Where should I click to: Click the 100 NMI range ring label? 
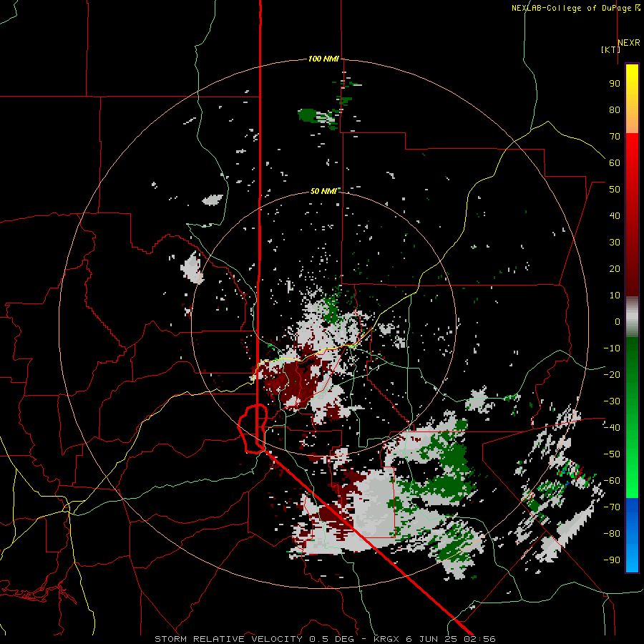click(323, 59)
